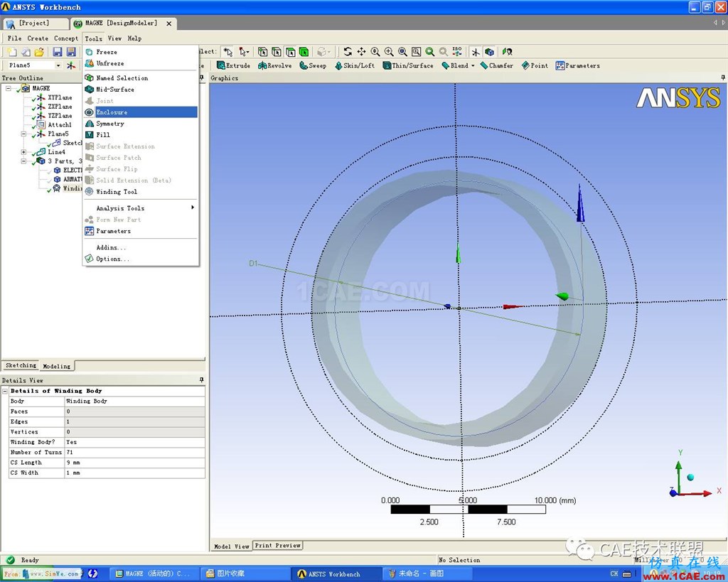Choose Mid-Surface from the Tools menu

point(140,89)
